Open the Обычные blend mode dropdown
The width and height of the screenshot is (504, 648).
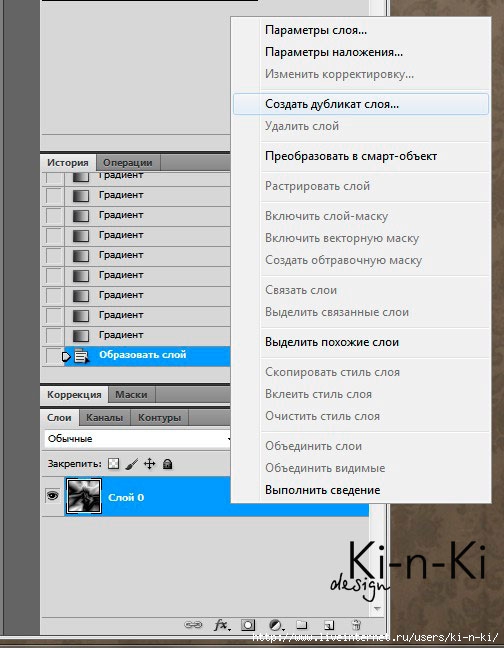(137, 438)
